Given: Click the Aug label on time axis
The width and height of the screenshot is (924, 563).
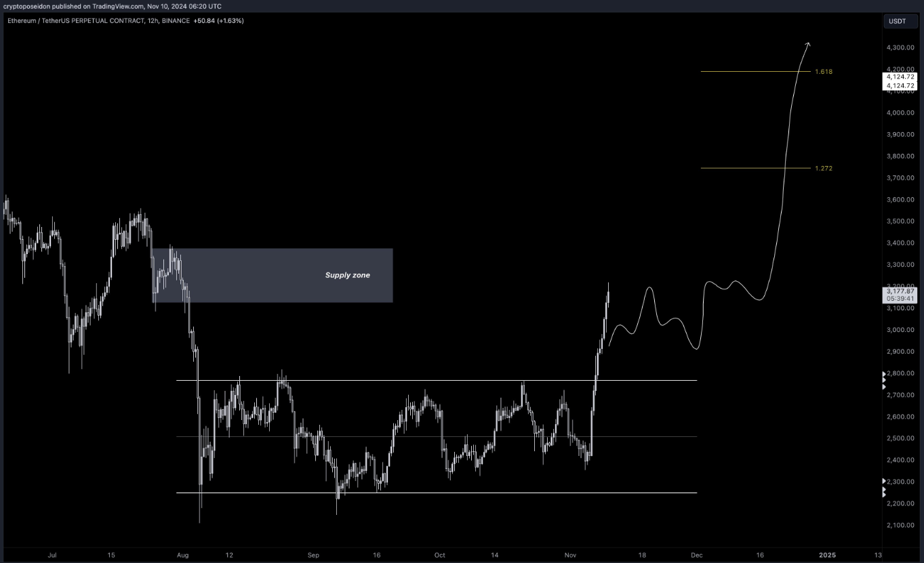Looking at the screenshot, I should point(182,555).
